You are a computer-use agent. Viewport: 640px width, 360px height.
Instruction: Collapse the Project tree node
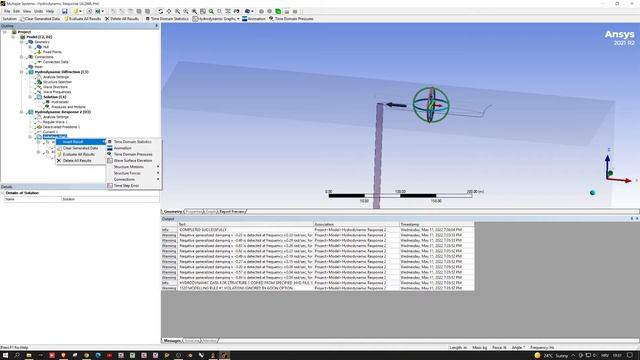pos(5,32)
